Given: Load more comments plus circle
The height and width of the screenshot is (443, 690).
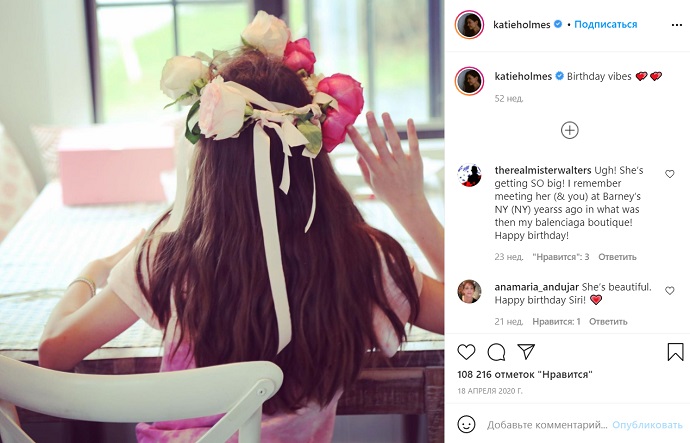Looking at the screenshot, I should [569, 130].
